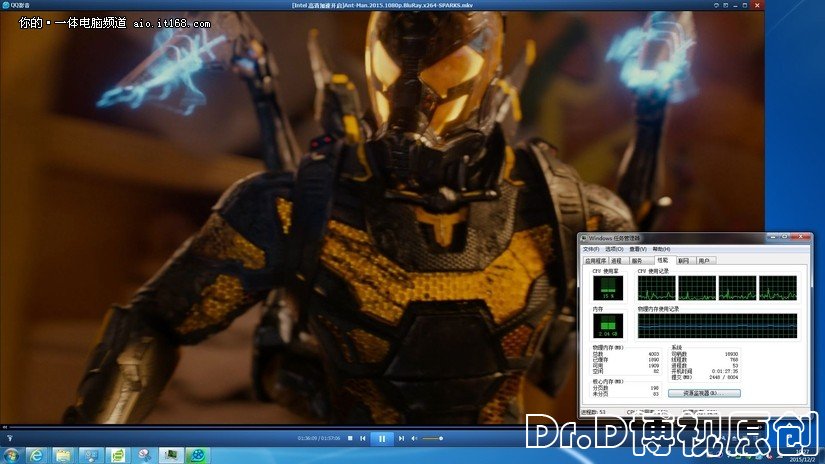Close the QQ player window
Viewport: 825px width, 464px height.
click(757, 5)
